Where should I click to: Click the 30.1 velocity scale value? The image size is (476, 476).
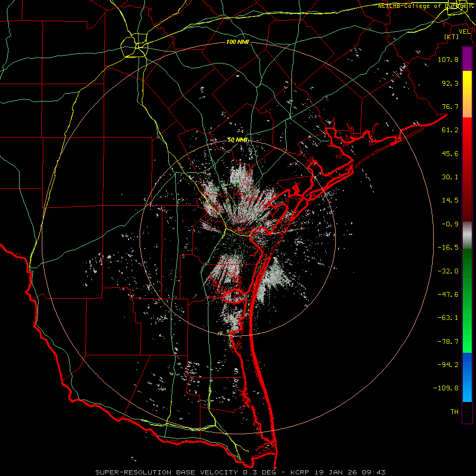coord(450,177)
